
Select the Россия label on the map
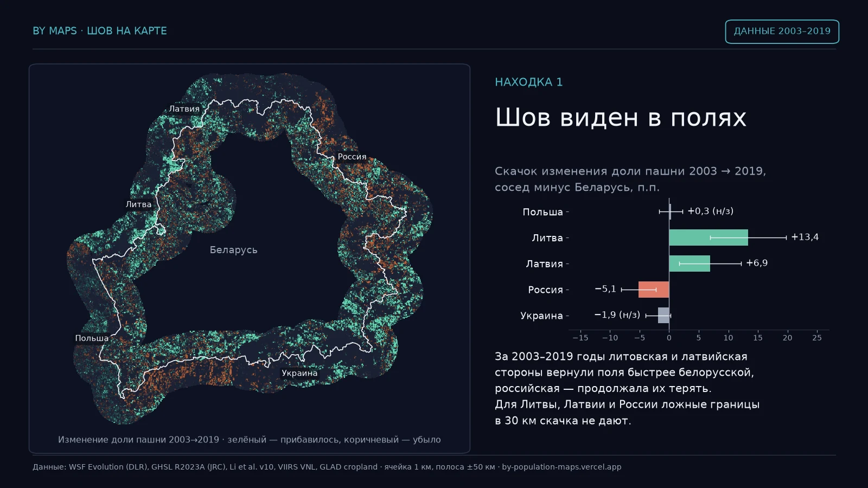pos(352,157)
